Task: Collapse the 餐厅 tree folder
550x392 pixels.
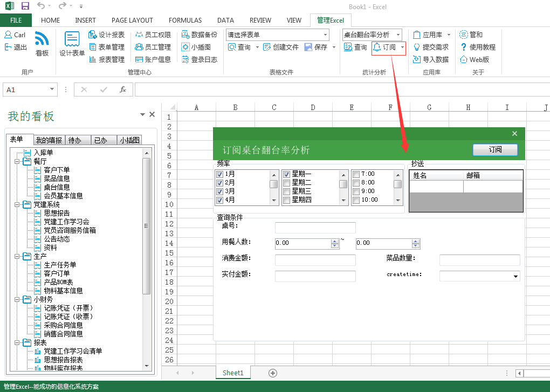Action: tap(17, 162)
